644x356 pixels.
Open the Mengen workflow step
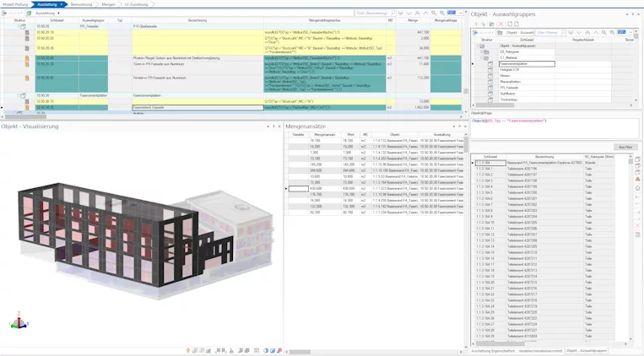point(108,4)
